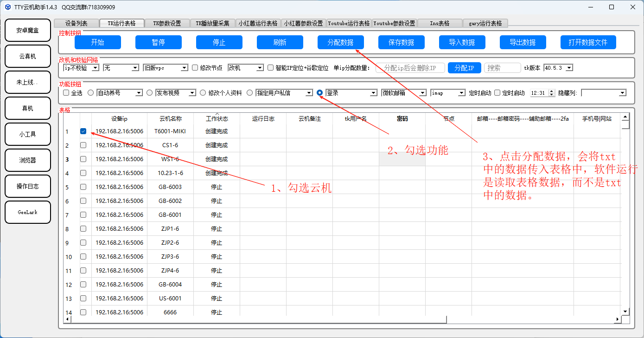Open the 微软邮箱 dropdown

tap(422, 93)
